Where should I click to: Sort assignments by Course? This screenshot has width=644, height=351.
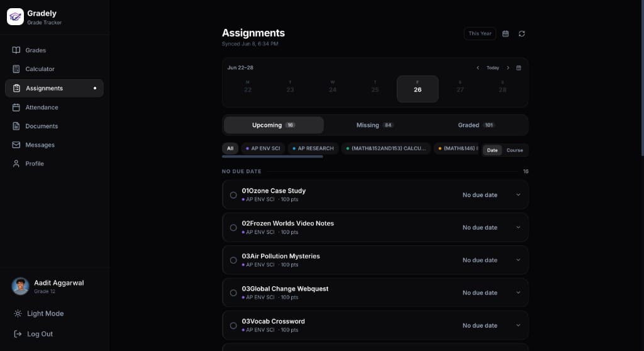click(514, 150)
